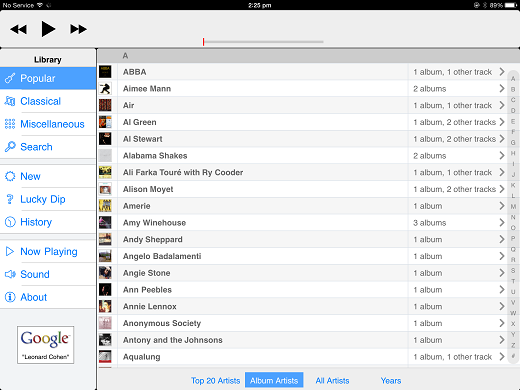
Task: Open the About page label
Action: 34,297
